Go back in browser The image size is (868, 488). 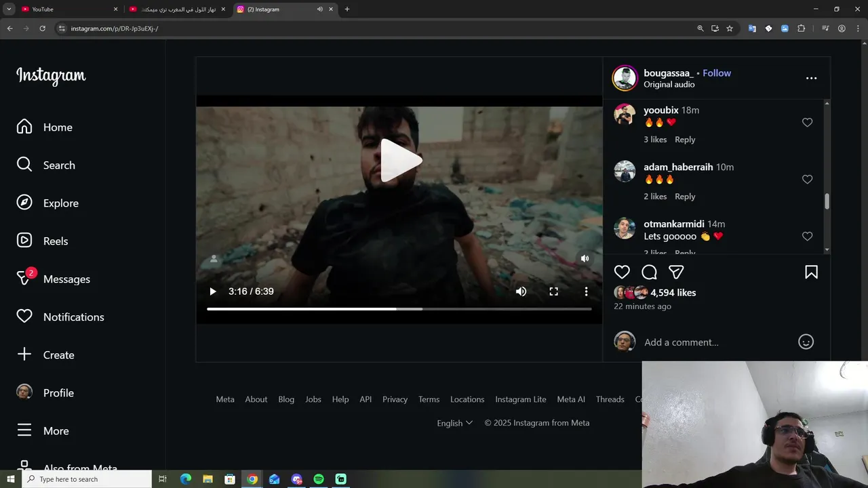(x=9, y=28)
